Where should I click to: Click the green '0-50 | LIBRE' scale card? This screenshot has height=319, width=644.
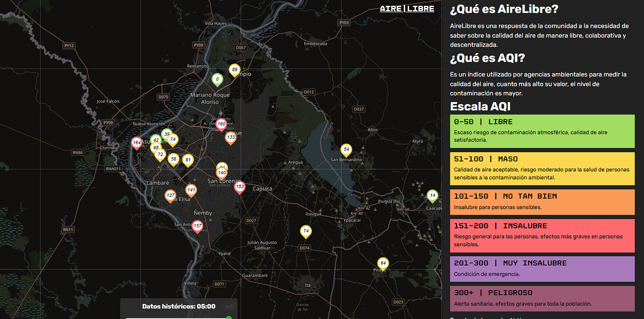pyautogui.click(x=542, y=131)
